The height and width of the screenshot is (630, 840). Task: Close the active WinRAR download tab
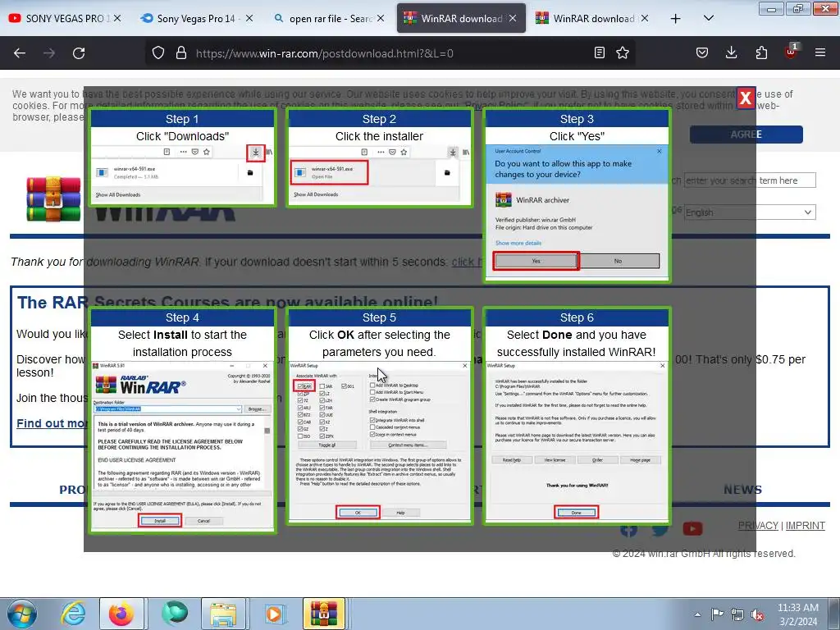click(x=513, y=18)
